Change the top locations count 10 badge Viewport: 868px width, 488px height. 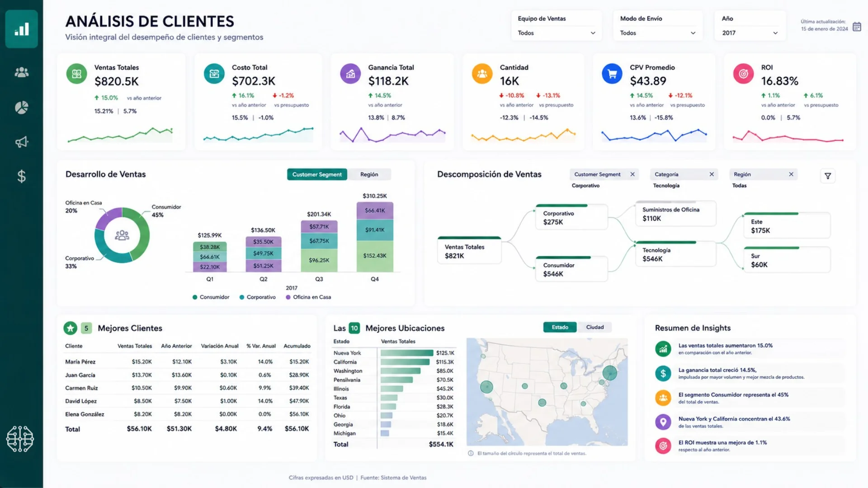[354, 328]
